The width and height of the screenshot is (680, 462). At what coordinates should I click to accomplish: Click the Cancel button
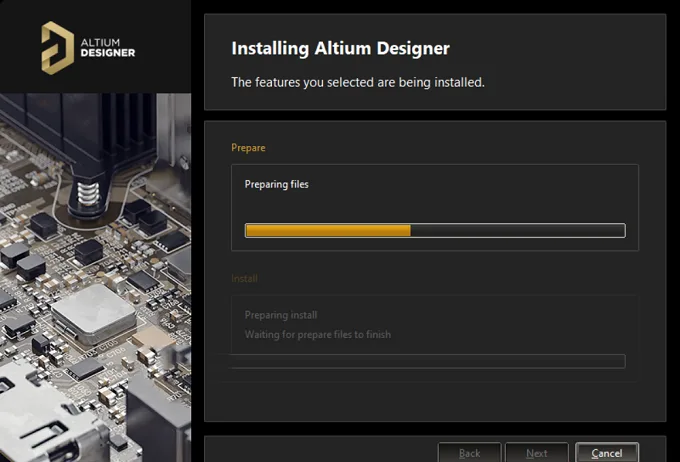(x=607, y=452)
